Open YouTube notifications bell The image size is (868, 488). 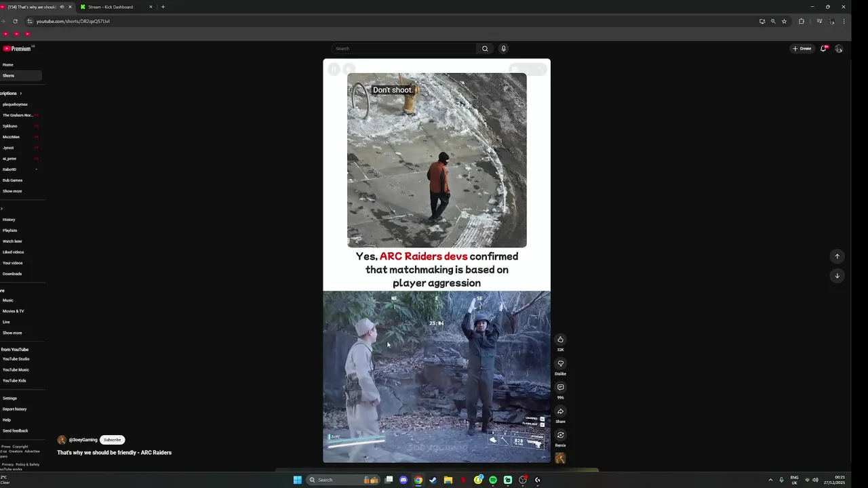coord(823,49)
